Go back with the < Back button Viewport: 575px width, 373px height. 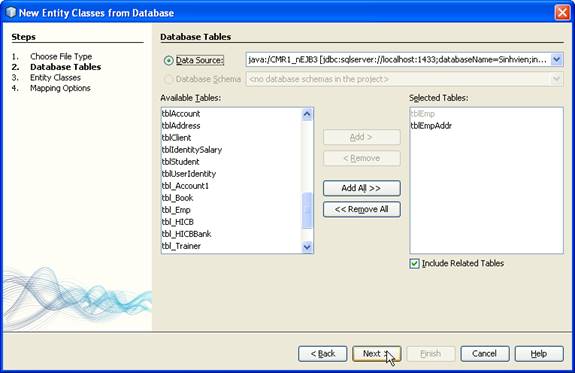[323, 354]
